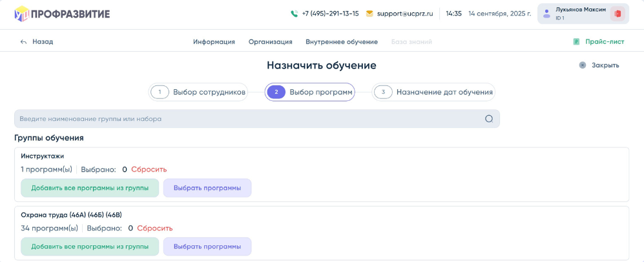644x262 pixels.
Task: Click the search magnifier icon
Action: 489,119
